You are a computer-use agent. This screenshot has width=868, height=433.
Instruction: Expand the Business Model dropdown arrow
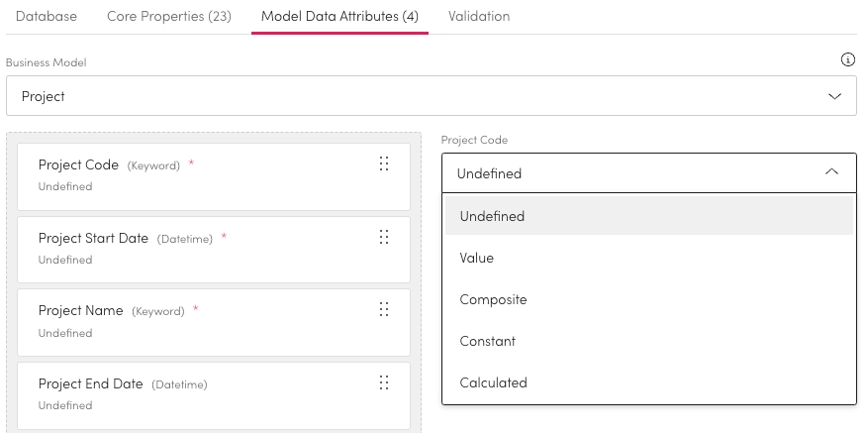pyautogui.click(x=833, y=96)
